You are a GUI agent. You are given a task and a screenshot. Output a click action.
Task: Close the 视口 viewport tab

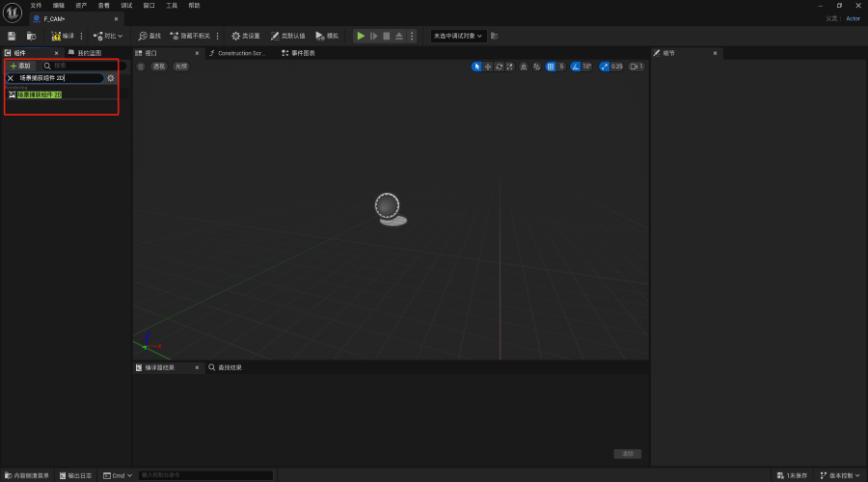(x=197, y=53)
